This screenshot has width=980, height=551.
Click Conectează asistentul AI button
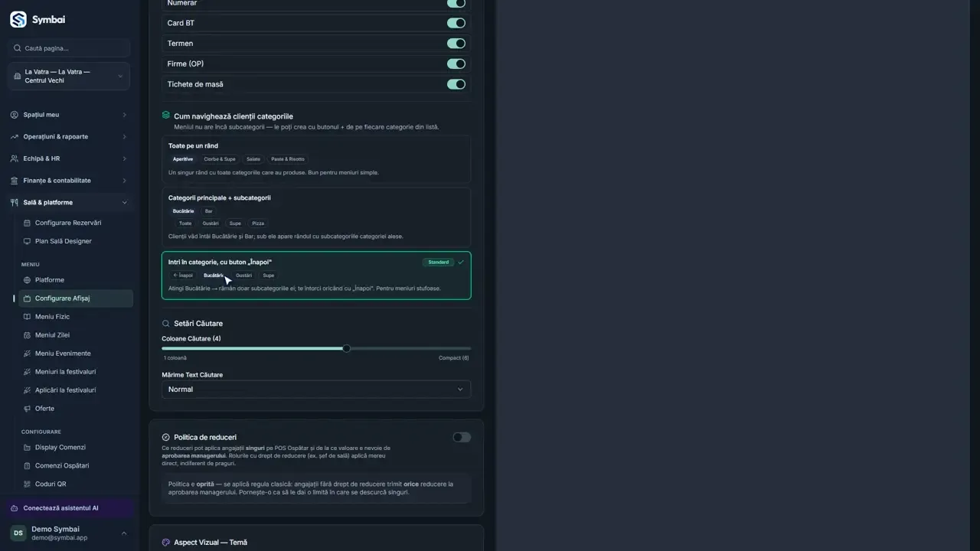pyautogui.click(x=71, y=508)
